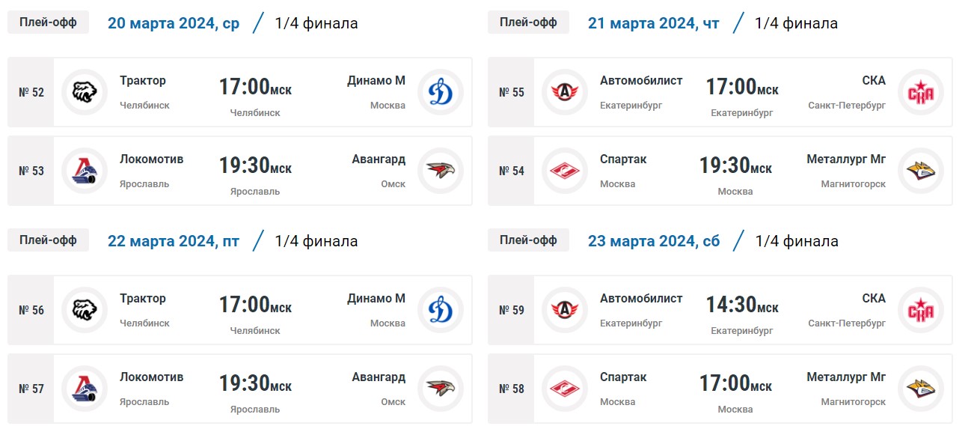Select Спартак team name in match № 58
The height and width of the screenshot is (441, 980).
[x=623, y=377]
